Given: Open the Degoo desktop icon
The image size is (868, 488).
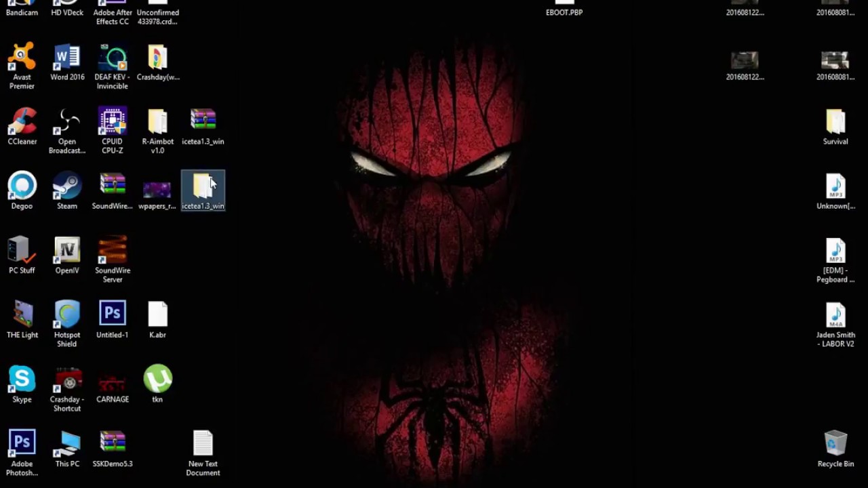Looking at the screenshot, I should [x=22, y=191].
